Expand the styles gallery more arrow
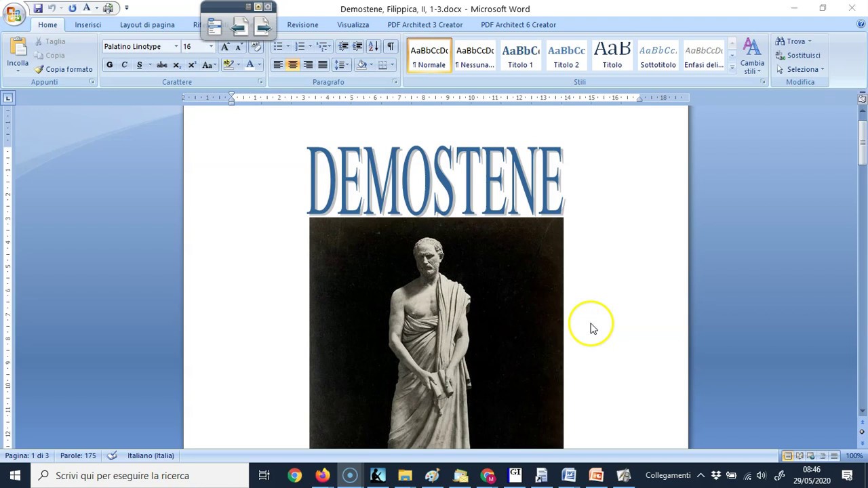This screenshot has width=868, height=488. tap(732, 67)
